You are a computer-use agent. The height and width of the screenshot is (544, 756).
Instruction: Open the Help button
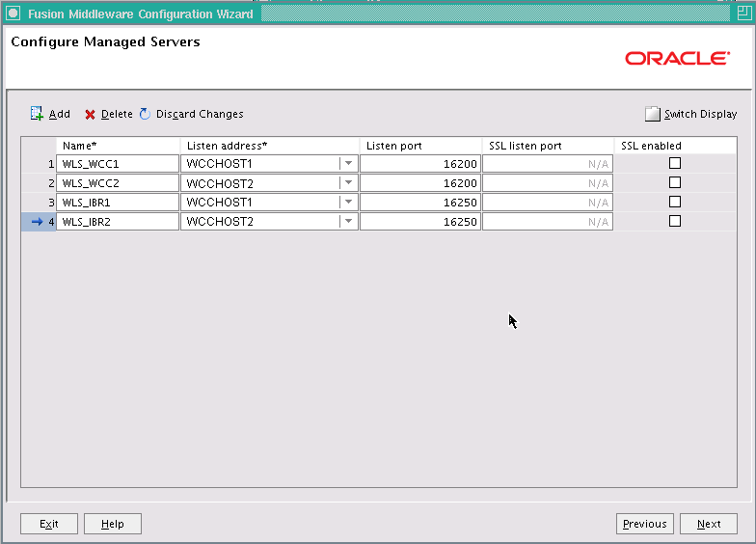(112, 524)
